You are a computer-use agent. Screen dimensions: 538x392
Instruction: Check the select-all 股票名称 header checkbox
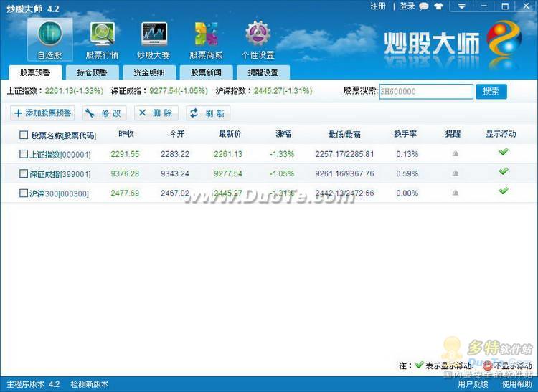pyautogui.click(x=24, y=135)
